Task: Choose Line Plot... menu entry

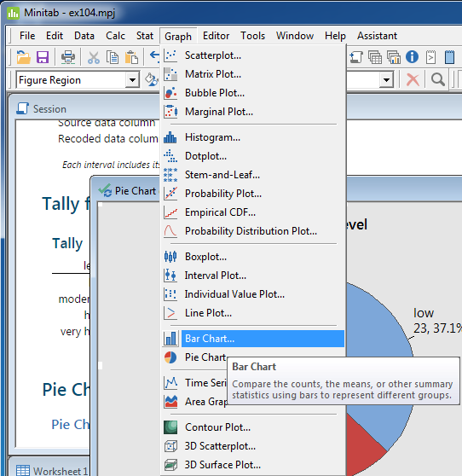Action: (x=253, y=313)
